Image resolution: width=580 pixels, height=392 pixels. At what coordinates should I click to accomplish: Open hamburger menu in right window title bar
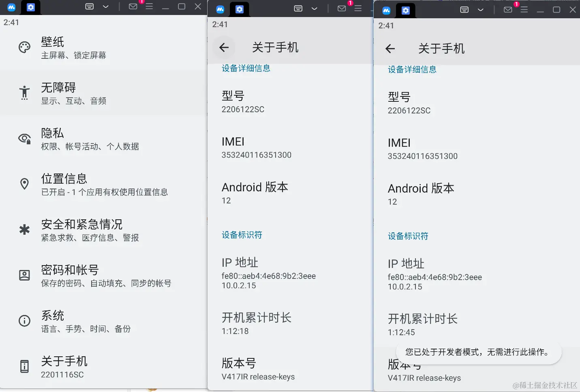[524, 10]
